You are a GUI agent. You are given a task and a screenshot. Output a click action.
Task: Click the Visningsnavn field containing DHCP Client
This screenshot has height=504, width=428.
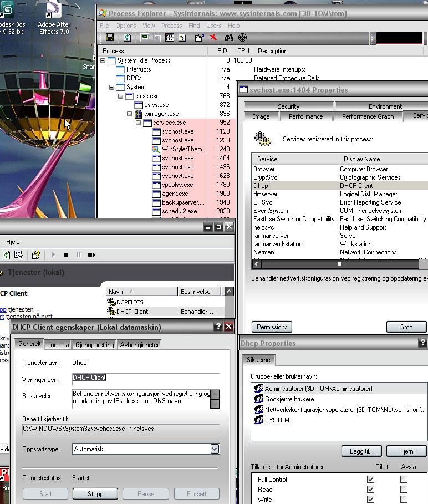pos(146,378)
